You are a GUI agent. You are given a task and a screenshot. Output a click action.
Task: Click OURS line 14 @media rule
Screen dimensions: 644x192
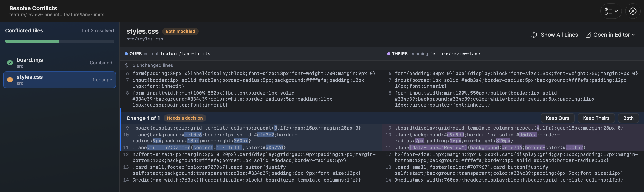[x=246, y=180]
